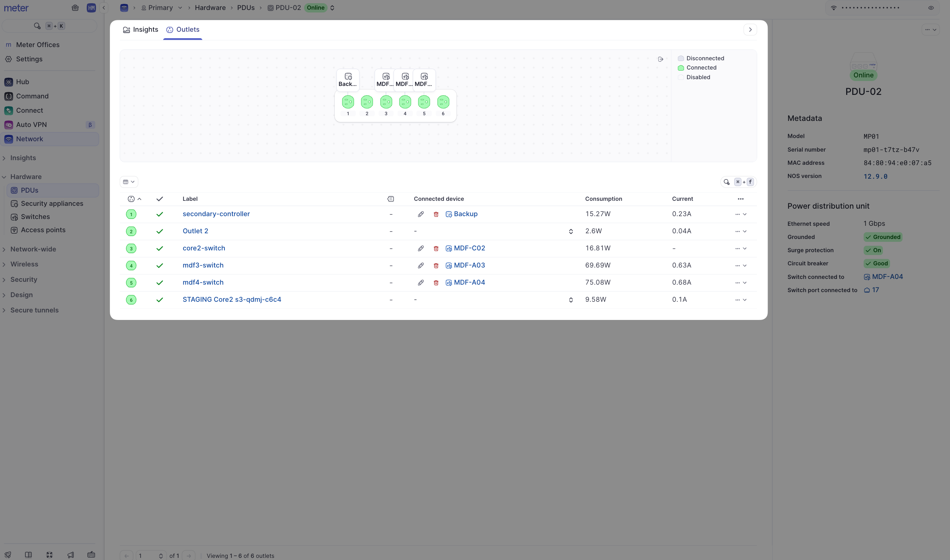Click outlet 4 socket icon in the diagram

[x=405, y=102]
